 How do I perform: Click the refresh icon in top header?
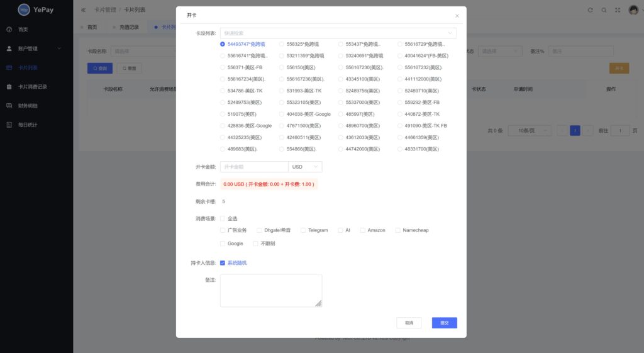pos(590,10)
